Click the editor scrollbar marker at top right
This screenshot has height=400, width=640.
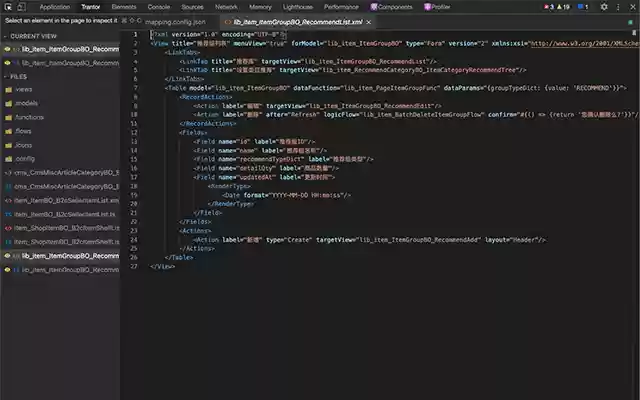[x=634, y=33]
